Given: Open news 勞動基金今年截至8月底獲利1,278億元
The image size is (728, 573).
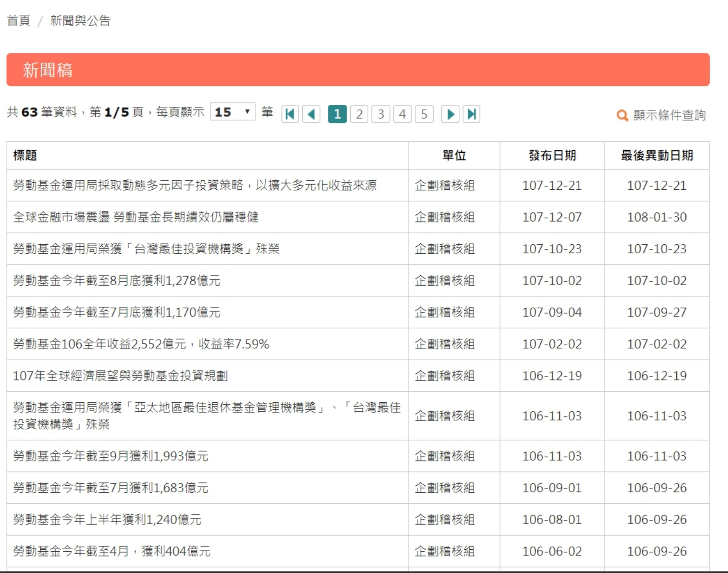Looking at the screenshot, I should pos(117,281).
